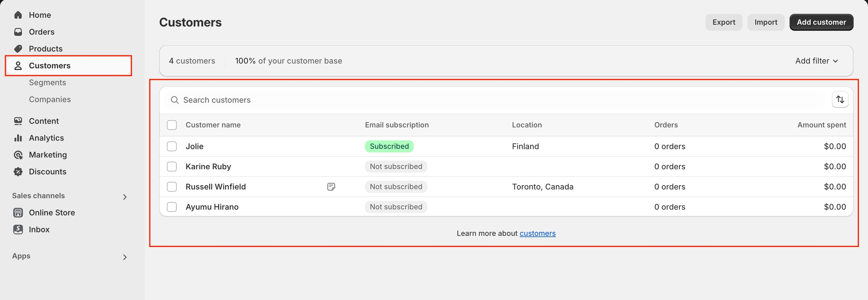The height and width of the screenshot is (300, 868).
Task: Open Analytics bar chart icon
Action: coord(18,138)
